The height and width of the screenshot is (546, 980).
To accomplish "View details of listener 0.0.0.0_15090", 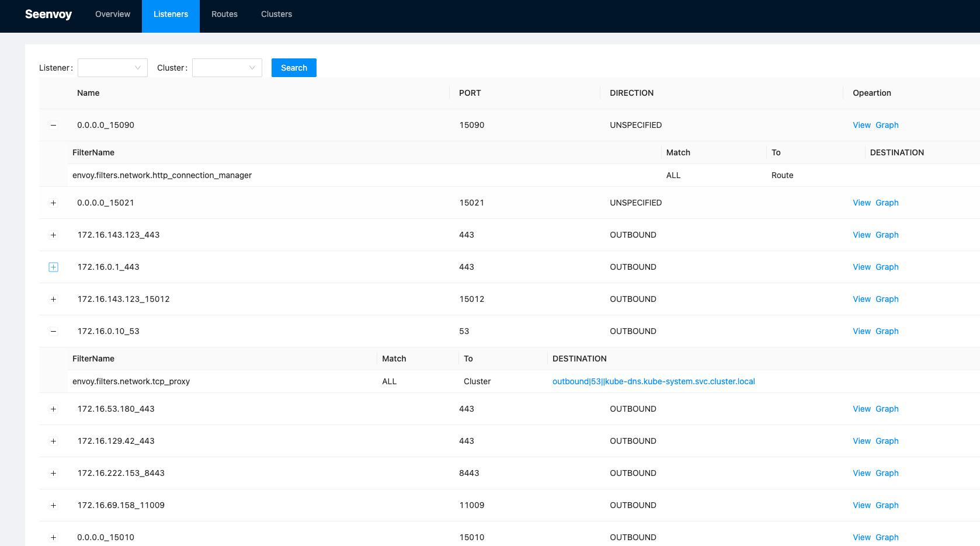I will click(861, 125).
